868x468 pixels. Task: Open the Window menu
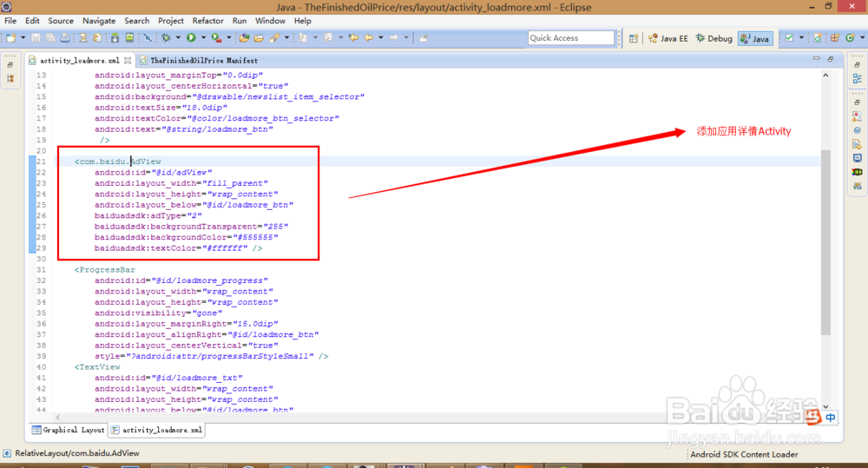(270, 21)
